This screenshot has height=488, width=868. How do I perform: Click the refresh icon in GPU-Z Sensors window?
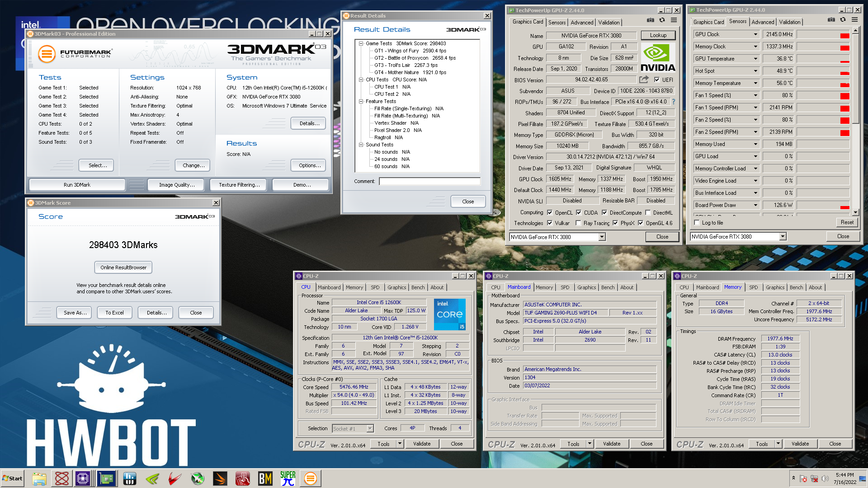tap(843, 20)
